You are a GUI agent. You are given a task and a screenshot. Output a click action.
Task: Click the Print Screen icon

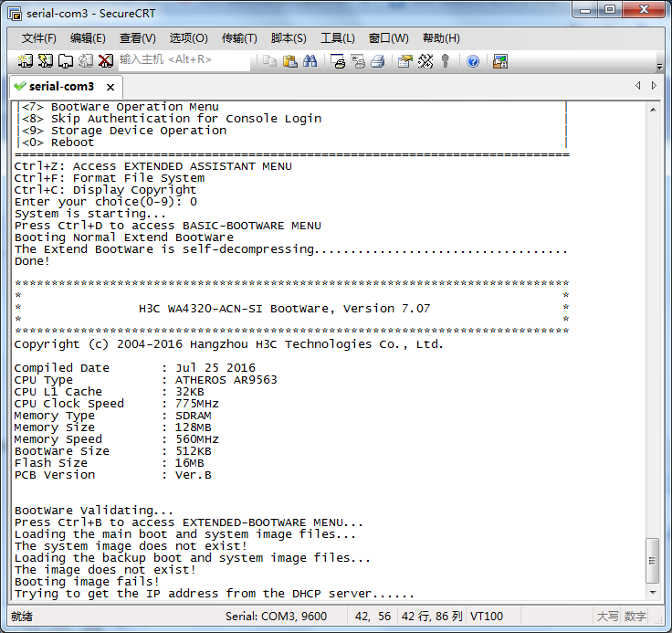338,61
